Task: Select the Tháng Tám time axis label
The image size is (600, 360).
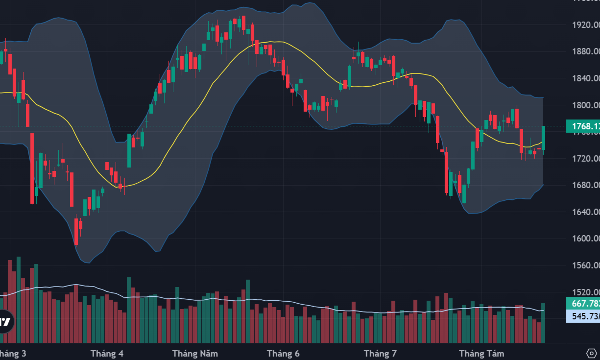Action: click(481, 353)
